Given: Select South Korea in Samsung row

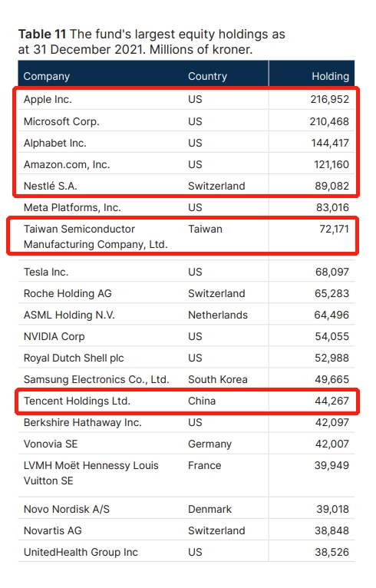Looking at the screenshot, I should point(218,379).
